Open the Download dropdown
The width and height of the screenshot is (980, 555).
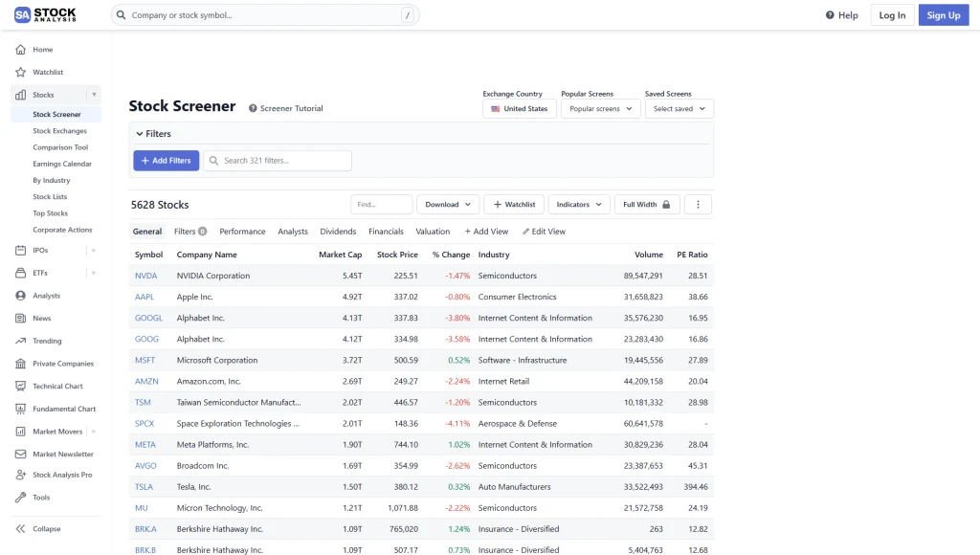tap(448, 205)
